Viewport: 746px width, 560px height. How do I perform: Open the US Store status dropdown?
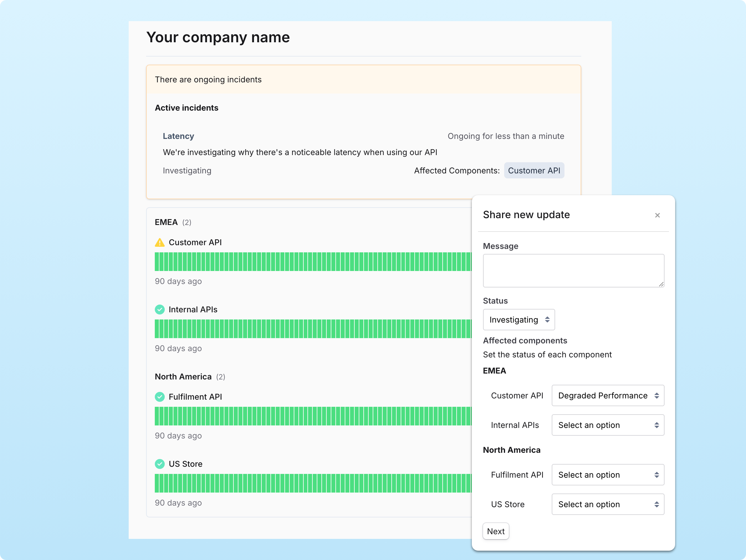point(607,504)
